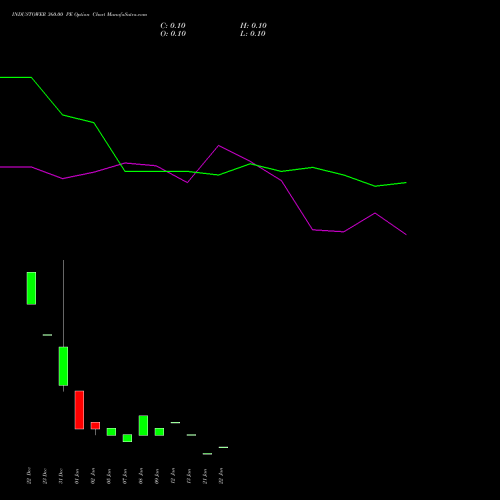This screenshot has width=500, height=500.
Task: Click the 'H: 0.10' high value
Action: 253,26
